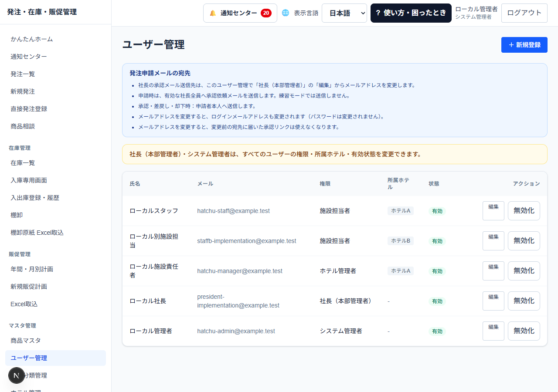
Task: Edit the ローカルスタッフ user
Action: (x=493, y=211)
